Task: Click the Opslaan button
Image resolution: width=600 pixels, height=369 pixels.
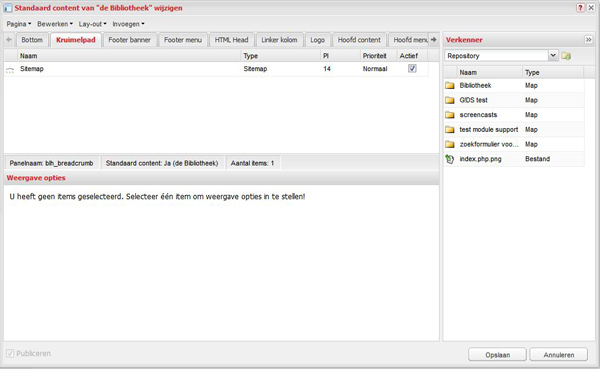Action: pos(497,355)
